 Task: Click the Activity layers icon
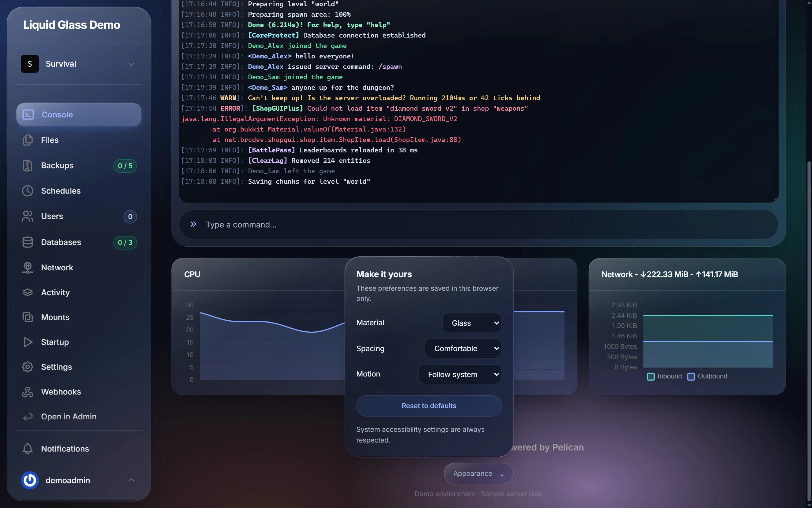[28, 292]
